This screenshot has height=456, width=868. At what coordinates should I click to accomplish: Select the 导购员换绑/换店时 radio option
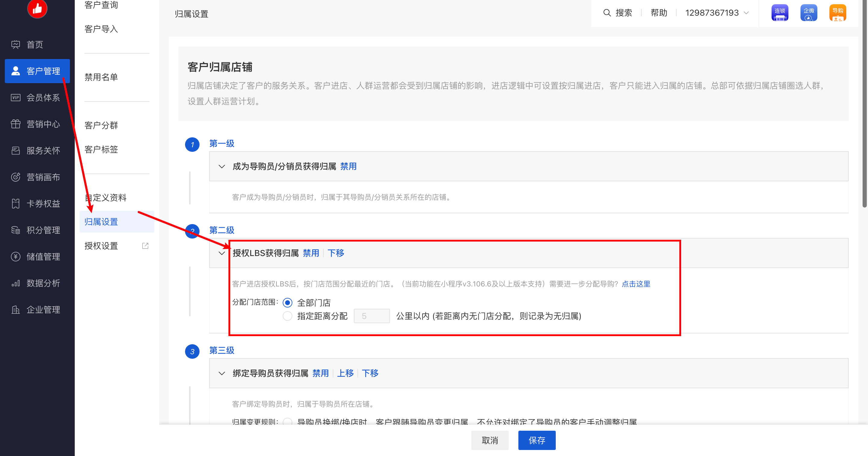tap(288, 422)
